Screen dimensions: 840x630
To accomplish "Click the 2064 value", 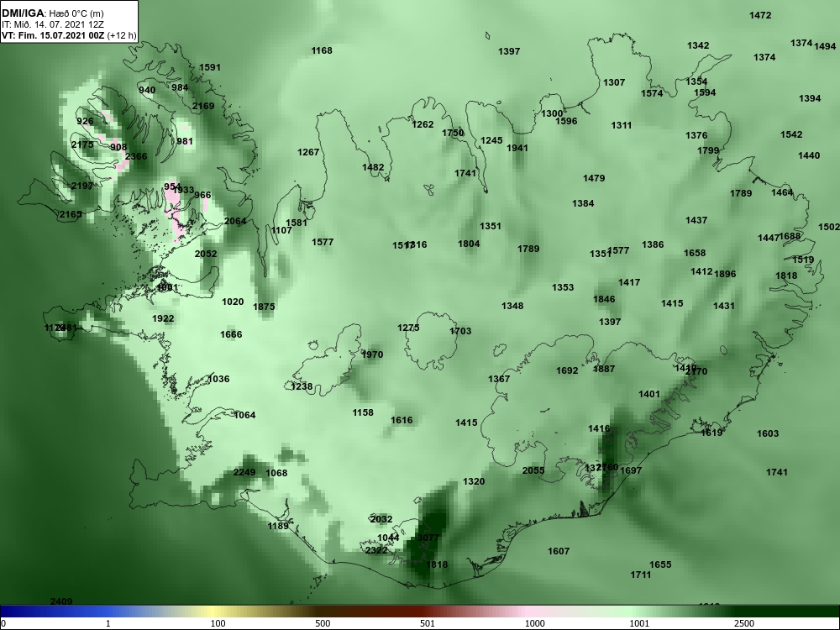I will coord(235,221).
